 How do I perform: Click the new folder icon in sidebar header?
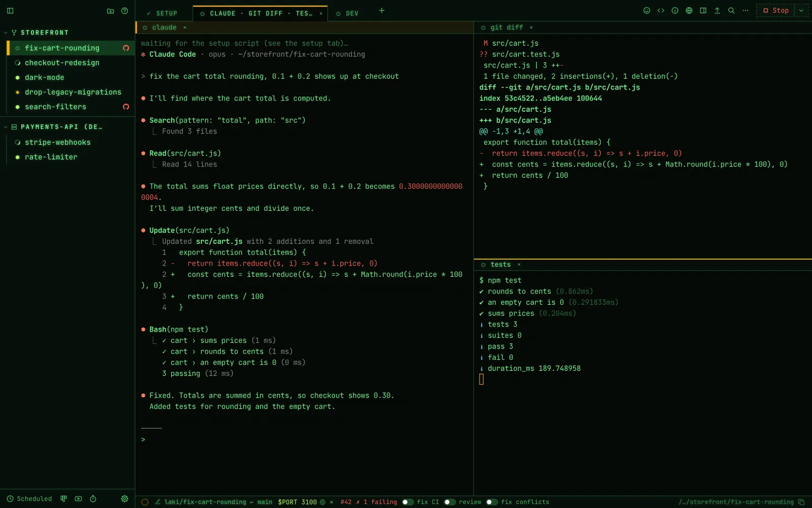(111, 11)
